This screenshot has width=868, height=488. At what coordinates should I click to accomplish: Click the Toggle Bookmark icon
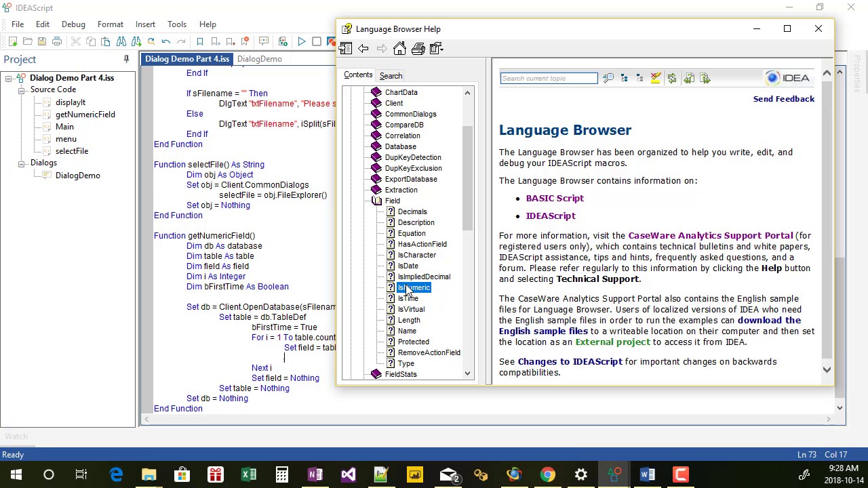(200, 42)
